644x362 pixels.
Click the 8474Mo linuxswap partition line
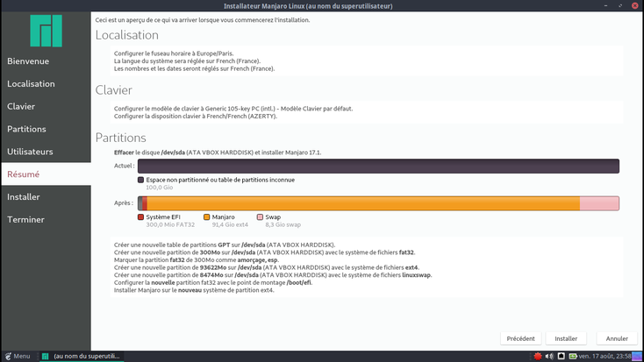pos(273,275)
